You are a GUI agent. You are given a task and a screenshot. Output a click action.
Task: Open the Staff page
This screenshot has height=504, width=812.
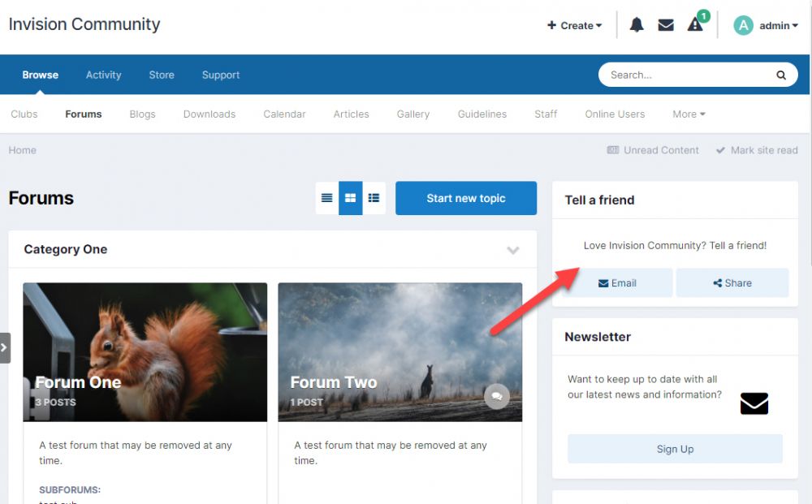point(546,114)
